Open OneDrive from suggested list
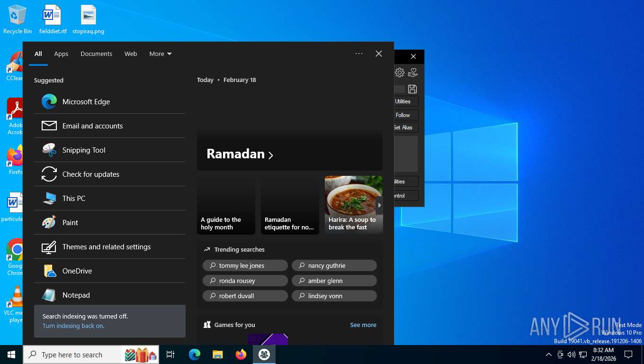 click(x=109, y=271)
